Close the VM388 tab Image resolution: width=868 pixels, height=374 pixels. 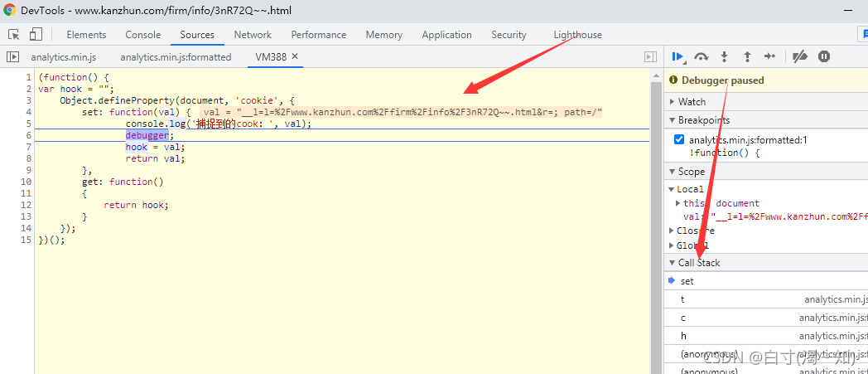pyautogui.click(x=295, y=56)
